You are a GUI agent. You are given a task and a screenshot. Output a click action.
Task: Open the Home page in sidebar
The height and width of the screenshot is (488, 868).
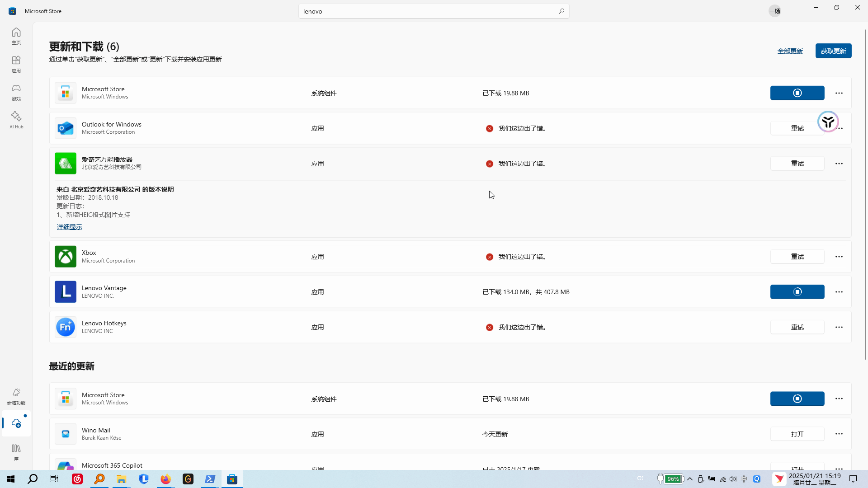click(16, 36)
